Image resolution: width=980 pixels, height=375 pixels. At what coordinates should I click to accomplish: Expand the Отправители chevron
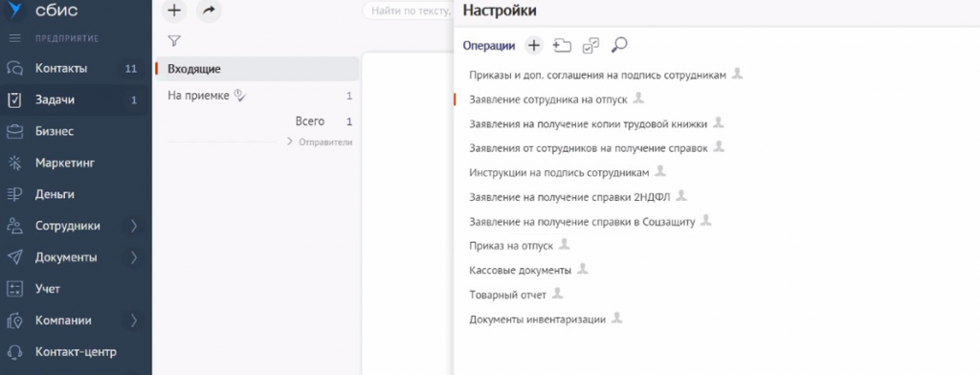290,142
